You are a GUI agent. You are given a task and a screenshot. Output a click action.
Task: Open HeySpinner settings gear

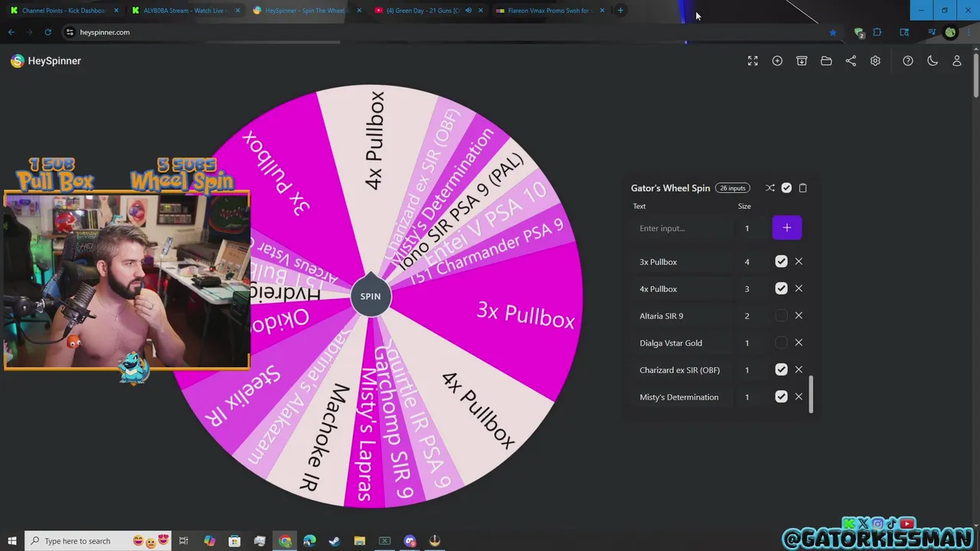[x=875, y=61]
